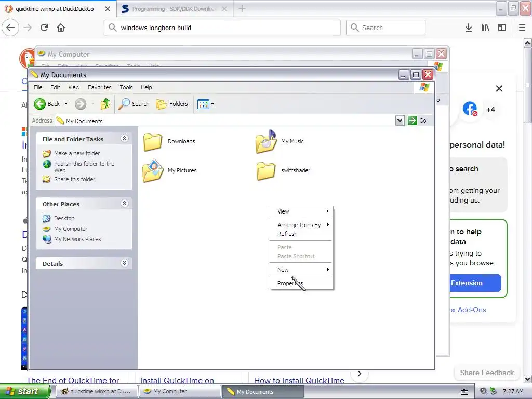Viewport: 532px width, 399px height.
Task: Click the green Go arrow
Action: [412, 121]
